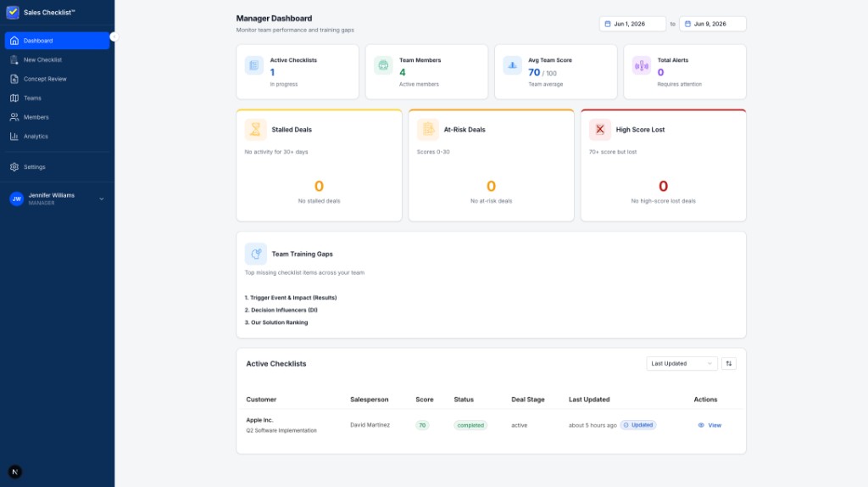The width and height of the screenshot is (868, 487).
Task: Select Trigger Event & Impact (Results) gap
Action: [291, 298]
